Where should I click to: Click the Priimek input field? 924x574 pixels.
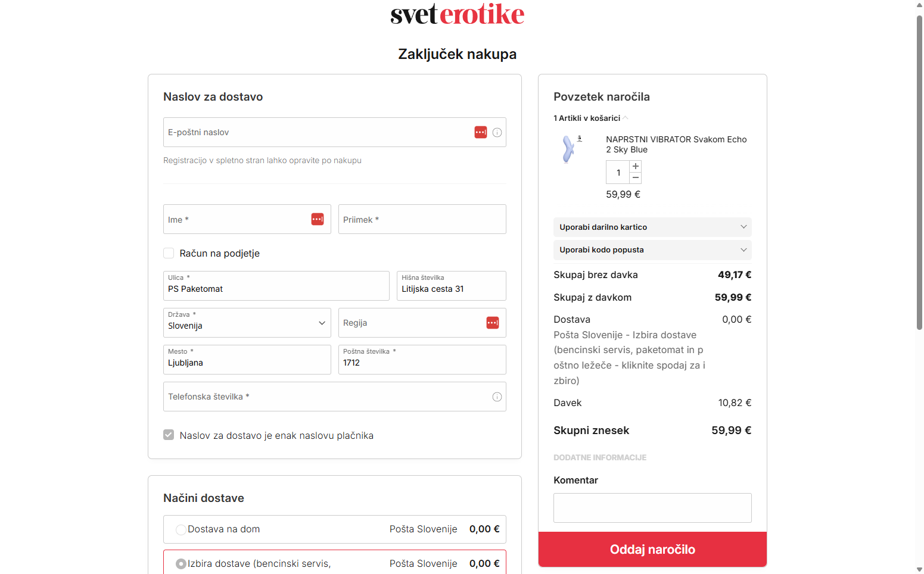pos(422,219)
